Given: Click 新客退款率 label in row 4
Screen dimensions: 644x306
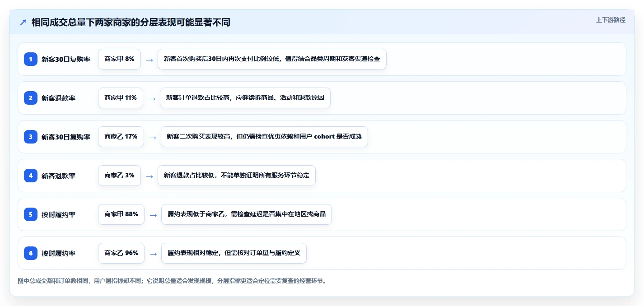Looking at the screenshot, I should tap(58, 176).
